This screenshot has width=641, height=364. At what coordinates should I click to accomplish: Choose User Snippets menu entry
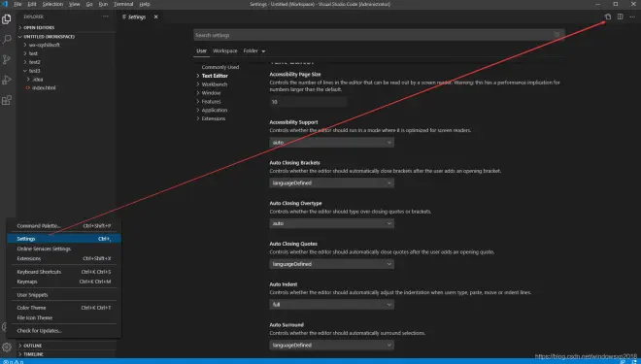pyautogui.click(x=64, y=294)
